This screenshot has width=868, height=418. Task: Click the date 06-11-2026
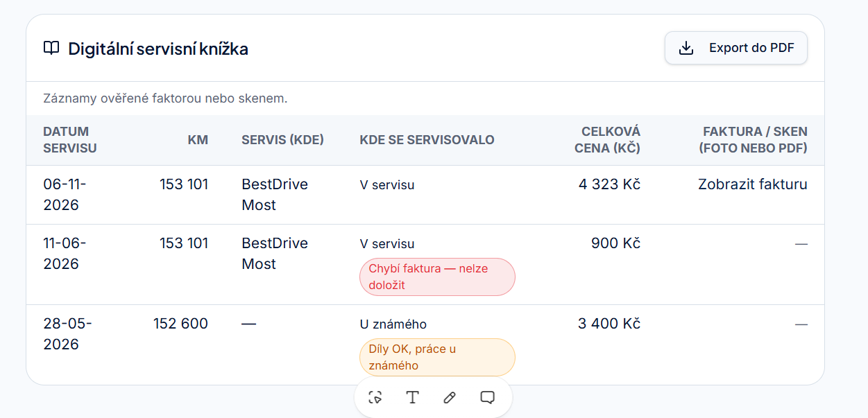click(65, 195)
